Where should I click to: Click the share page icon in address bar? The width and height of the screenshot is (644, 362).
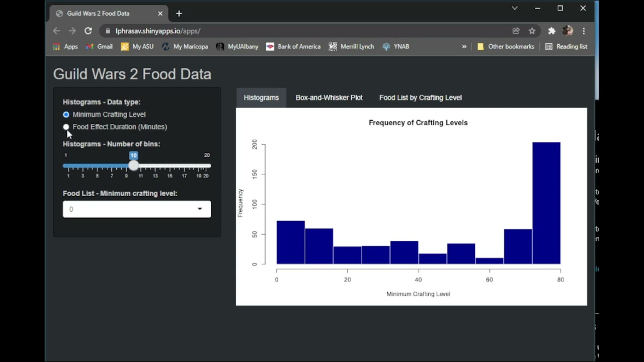click(516, 31)
